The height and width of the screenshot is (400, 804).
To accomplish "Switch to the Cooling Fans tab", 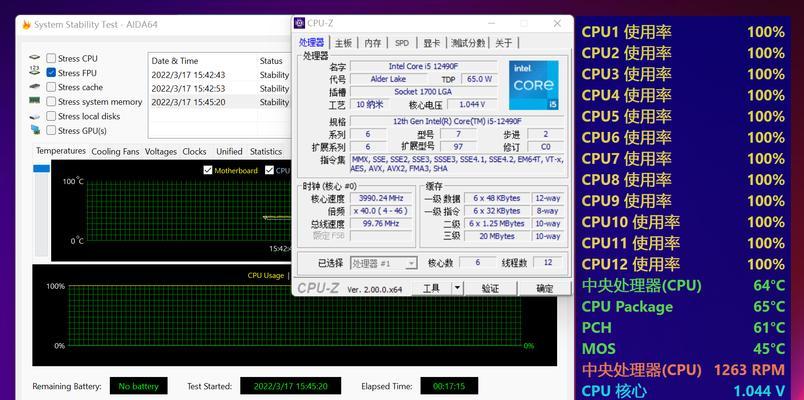I will click(x=115, y=152).
